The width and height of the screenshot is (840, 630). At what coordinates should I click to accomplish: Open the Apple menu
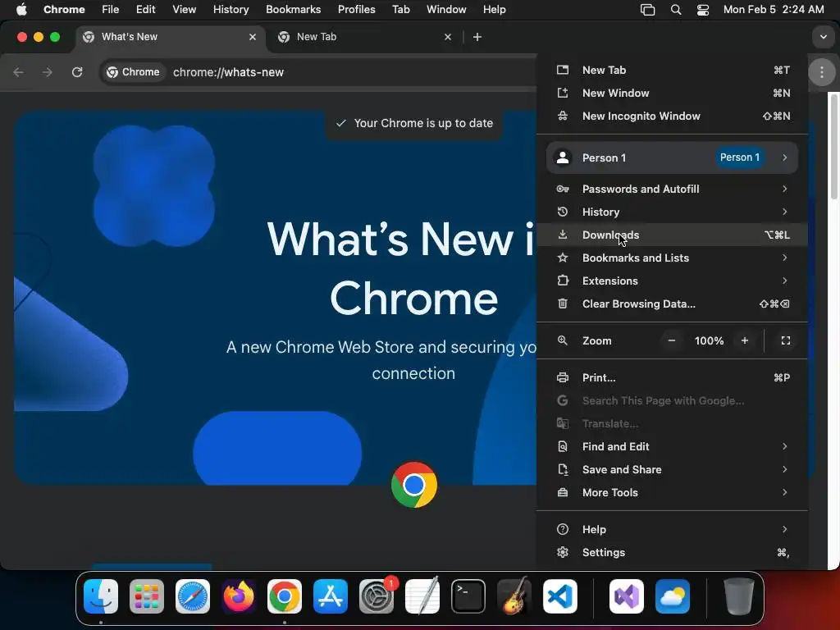(21, 10)
